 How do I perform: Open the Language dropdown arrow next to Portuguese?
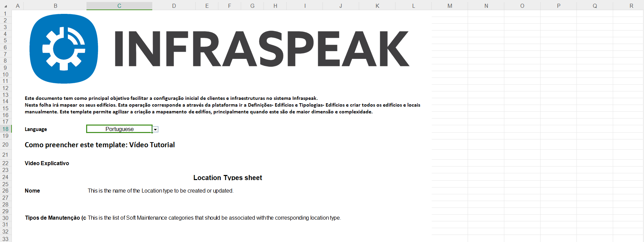pos(155,129)
